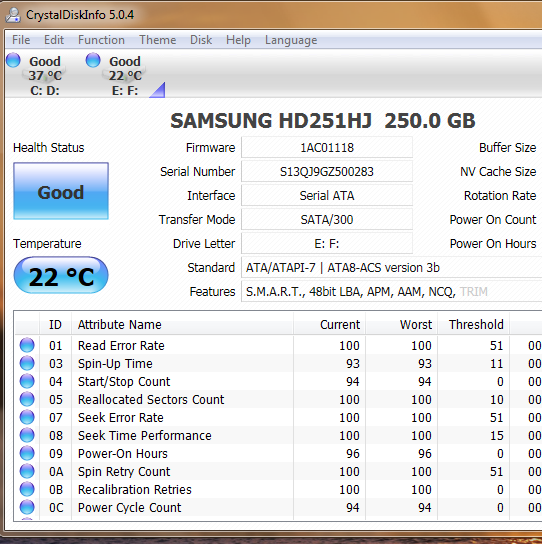Click the Power Cycle Count status orb
This screenshot has width=542, height=544.
pyautogui.click(x=27, y=508)
